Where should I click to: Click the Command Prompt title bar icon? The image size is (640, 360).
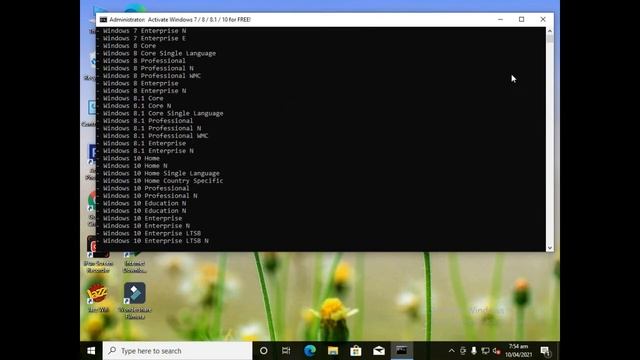click(103, 20)
